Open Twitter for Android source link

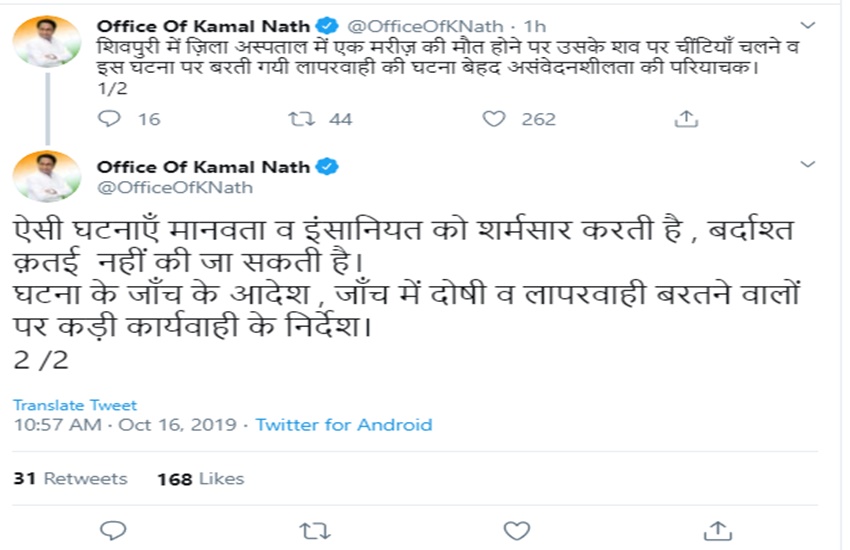[x=344, y=425]
